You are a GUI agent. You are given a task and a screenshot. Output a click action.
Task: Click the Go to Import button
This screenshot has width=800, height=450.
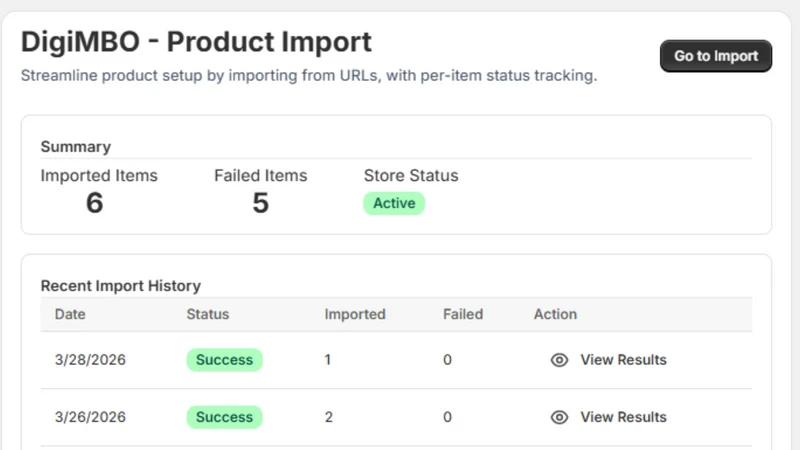click(715, 56)
